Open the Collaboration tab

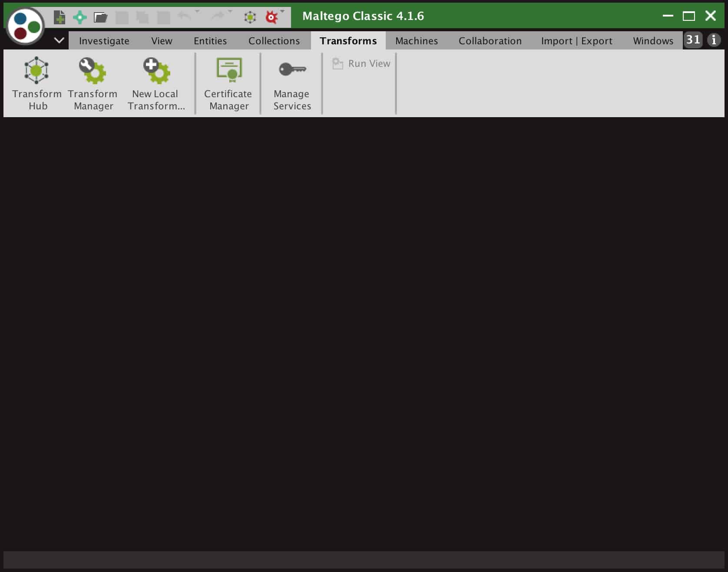[x=490, y=41]
